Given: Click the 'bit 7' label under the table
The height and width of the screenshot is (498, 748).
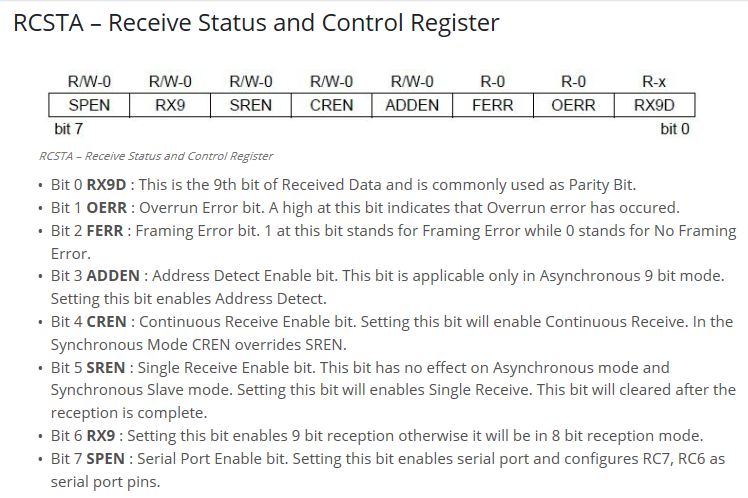Looking at the screenshot, I should pos(69,129).
